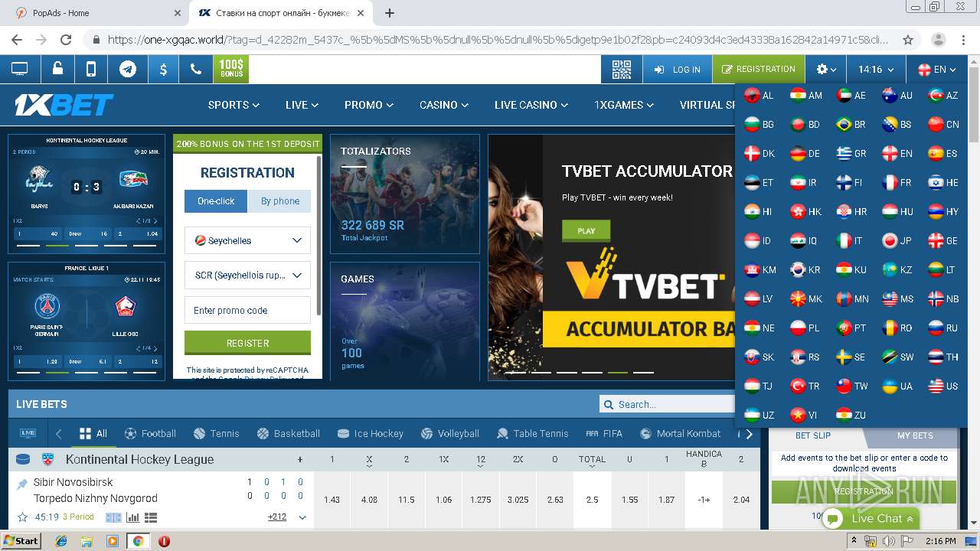Select the One-click registration tab
This screenshot has width=980, height=551.
click(x=216, y=201)
